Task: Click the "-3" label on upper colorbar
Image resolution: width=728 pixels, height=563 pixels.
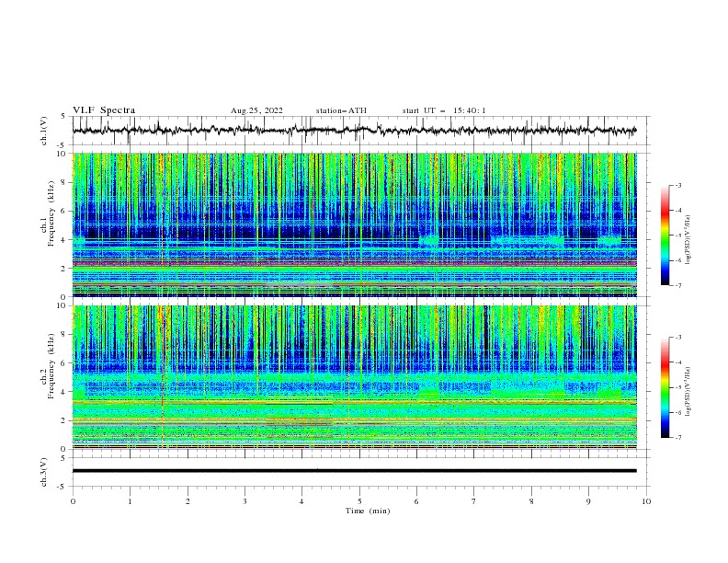Action: [x=677, y=185]
